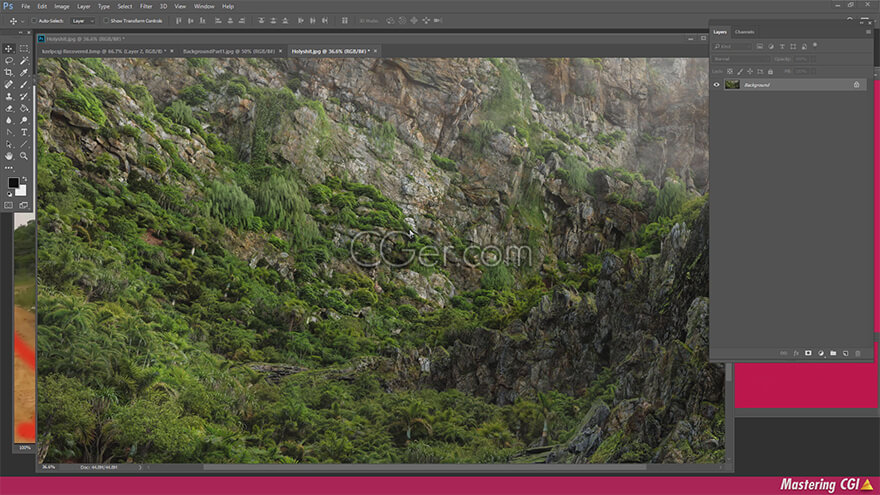Click the foreground color swatch
Screen dimensions: 880x495
pyautogui.click(x=13, y=183)
